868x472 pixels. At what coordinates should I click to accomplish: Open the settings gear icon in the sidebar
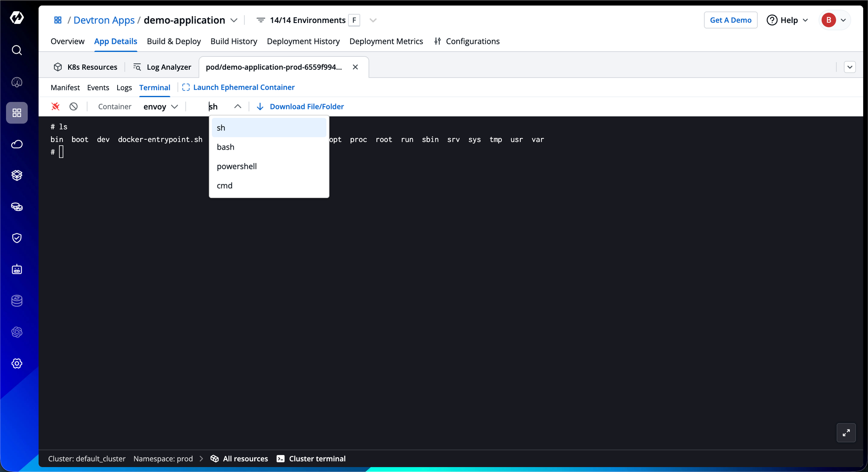[17, 364]
